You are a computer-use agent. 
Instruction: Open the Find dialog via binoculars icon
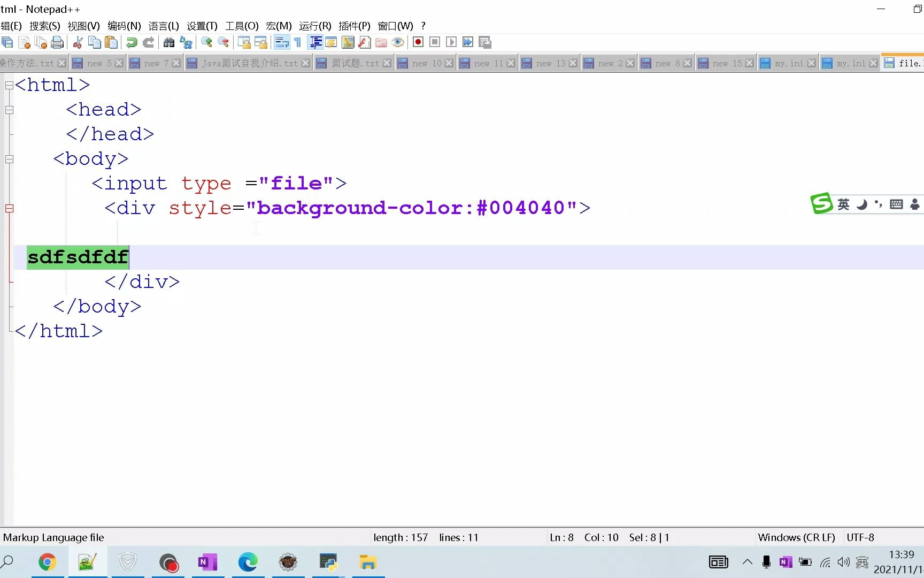click(x=168, y=42)
